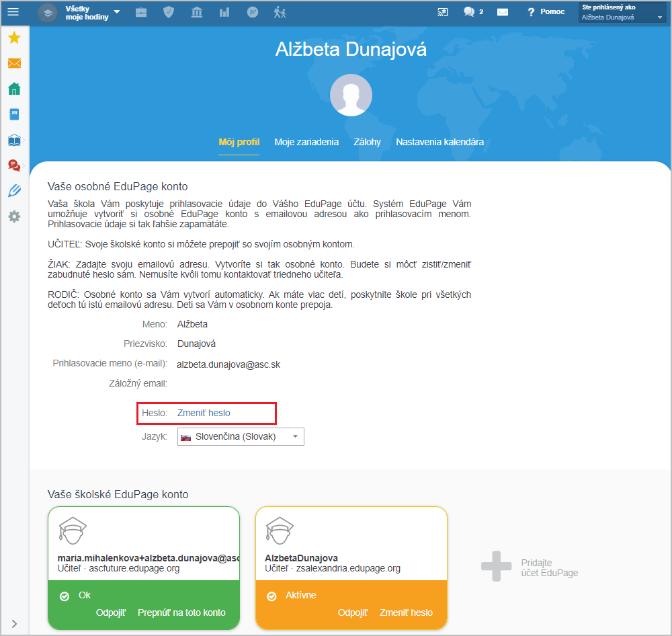Click 'Odpojiť' on the ascfuture account card
672x636 pixels.
[111, 612]
